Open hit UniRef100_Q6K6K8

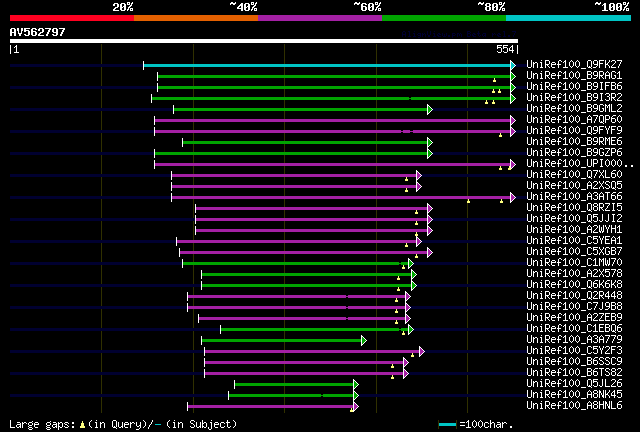coord(574,285)
